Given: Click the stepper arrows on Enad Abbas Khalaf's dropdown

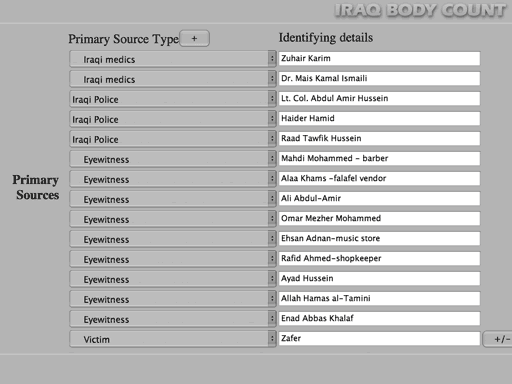Looking at the screenshot, I should coord(272,319).
